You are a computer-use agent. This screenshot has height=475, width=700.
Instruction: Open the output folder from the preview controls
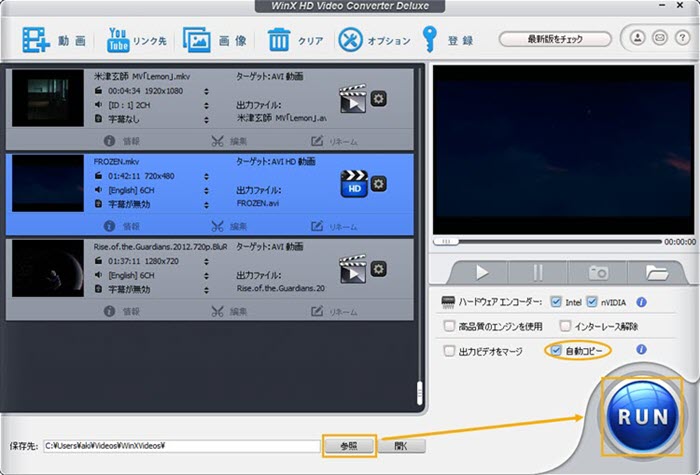tap(657, 272)
